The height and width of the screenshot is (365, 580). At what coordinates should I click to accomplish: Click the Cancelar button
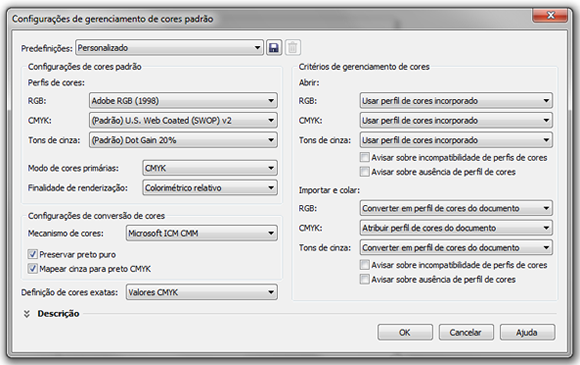(x=466, y=332)
